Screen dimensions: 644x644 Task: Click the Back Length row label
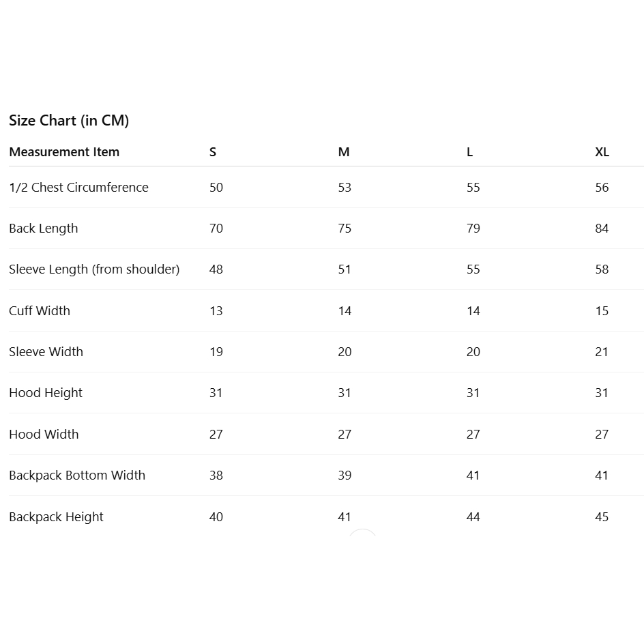tap(44, 229)
